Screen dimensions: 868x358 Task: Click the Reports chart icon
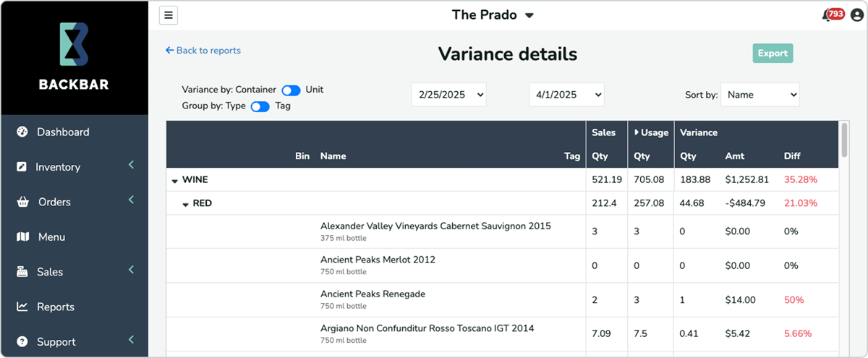point(22,307)
